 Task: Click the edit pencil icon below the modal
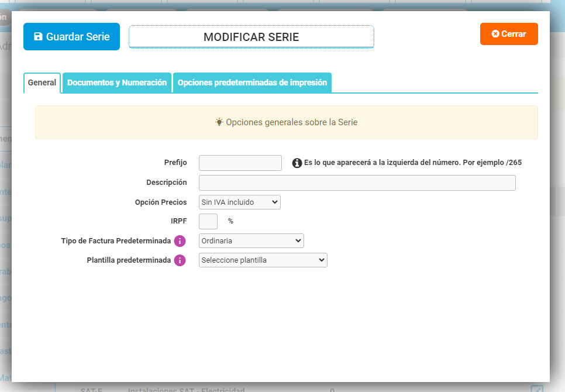pyautogui.click(x=537, y=389)
